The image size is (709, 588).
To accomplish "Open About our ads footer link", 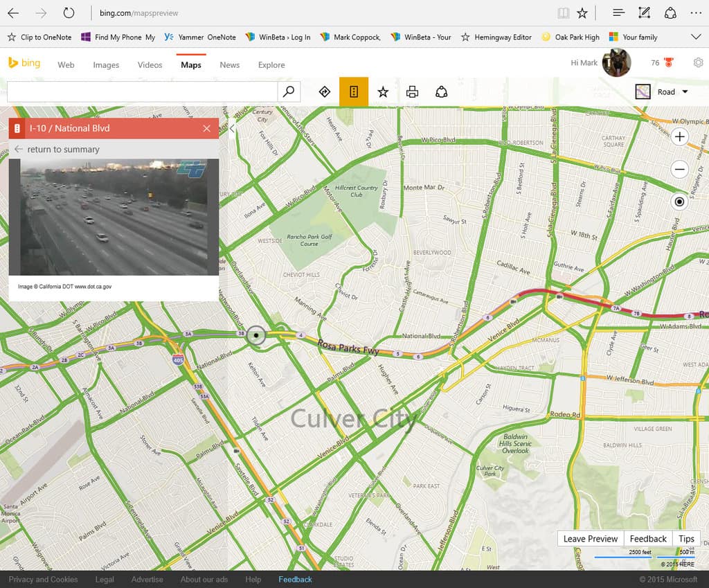I will 204,580.
